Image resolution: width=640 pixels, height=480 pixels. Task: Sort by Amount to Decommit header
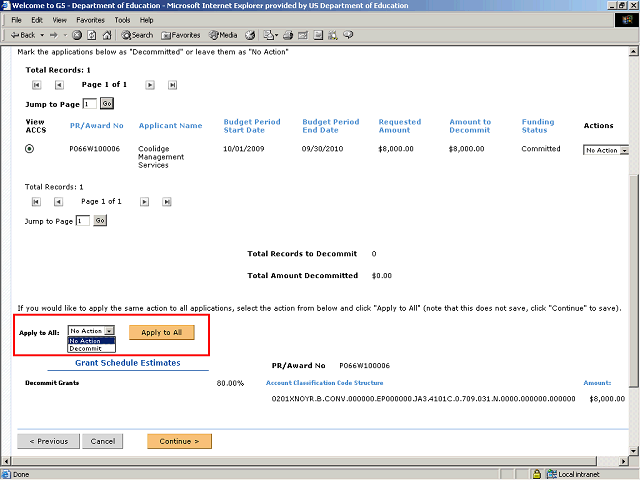[470, 126]
